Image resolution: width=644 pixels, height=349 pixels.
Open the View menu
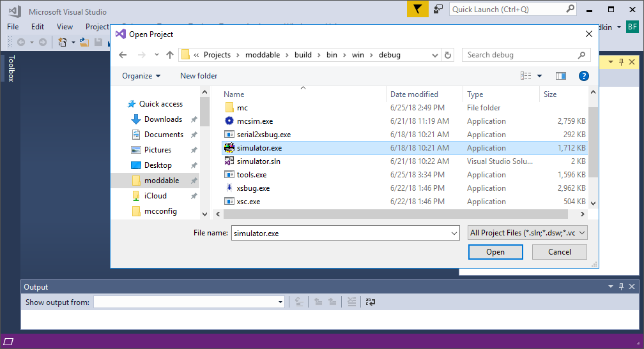tap(65, 27)
